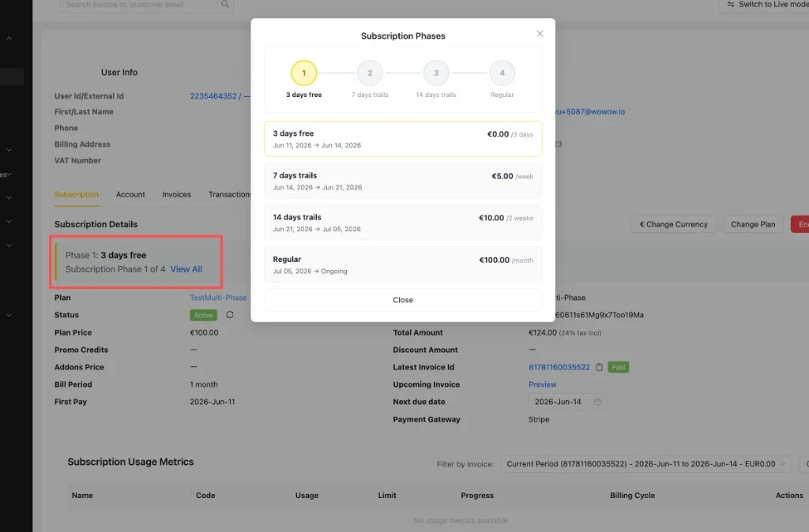Expand the sidebar chevron beside Status row

tap(9, 315)
